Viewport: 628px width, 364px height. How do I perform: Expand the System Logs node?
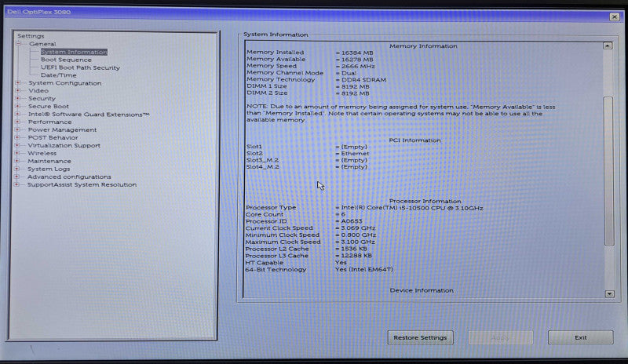(x=16, y=169)
